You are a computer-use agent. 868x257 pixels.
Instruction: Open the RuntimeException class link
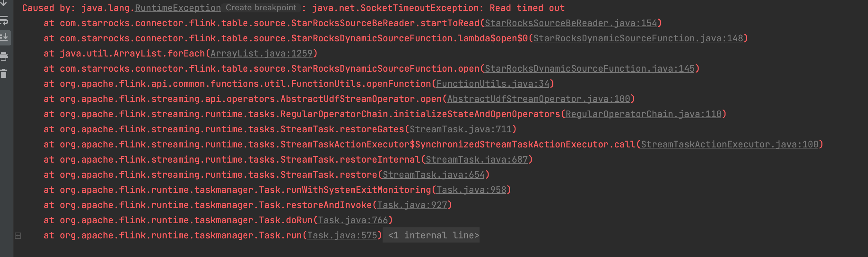coord(178,8)
